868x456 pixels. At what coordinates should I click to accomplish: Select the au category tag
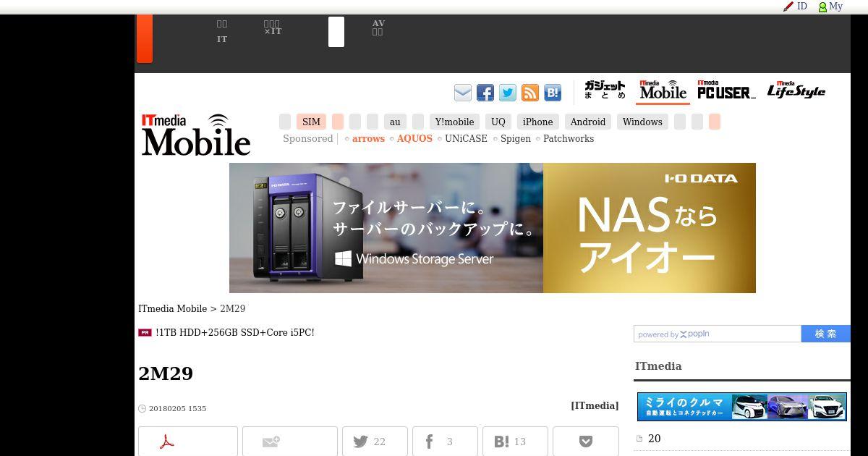click(x=395, y=122)
